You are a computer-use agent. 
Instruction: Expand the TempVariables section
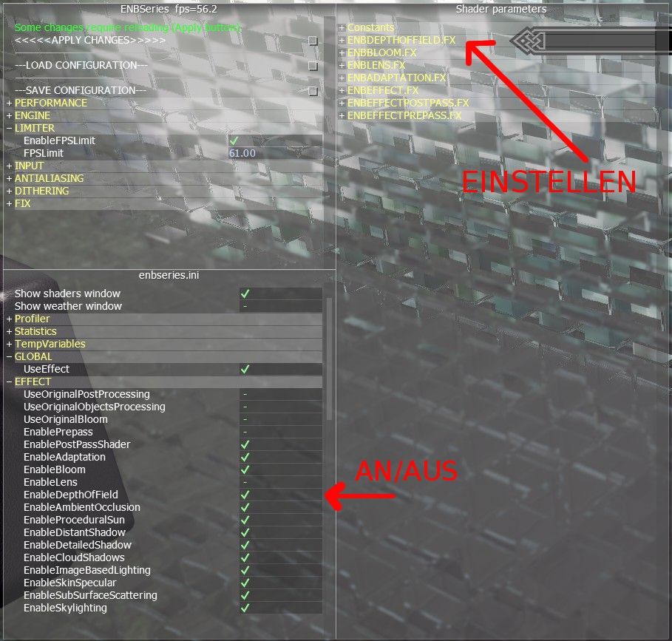point(9,344)
